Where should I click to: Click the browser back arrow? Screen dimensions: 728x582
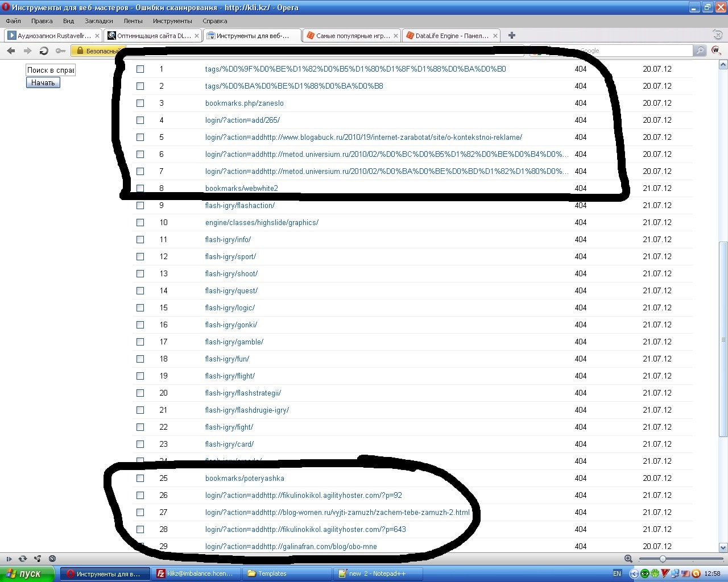pos(11,51)
